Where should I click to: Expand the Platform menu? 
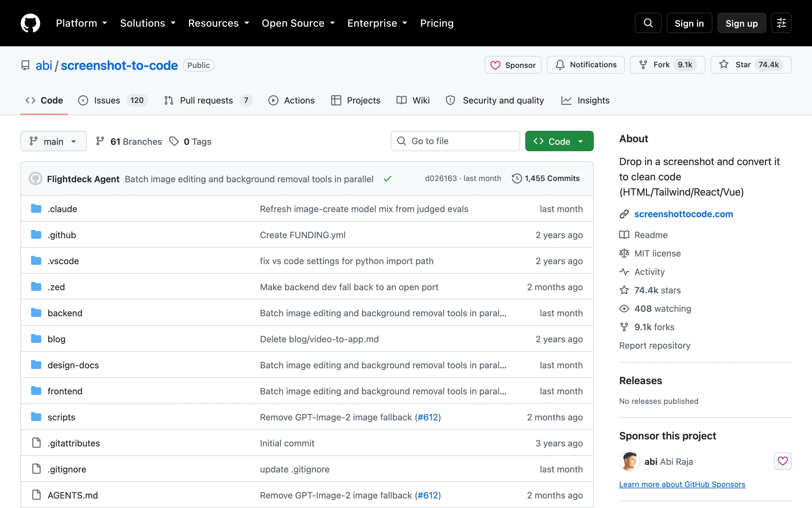point(82,23)
